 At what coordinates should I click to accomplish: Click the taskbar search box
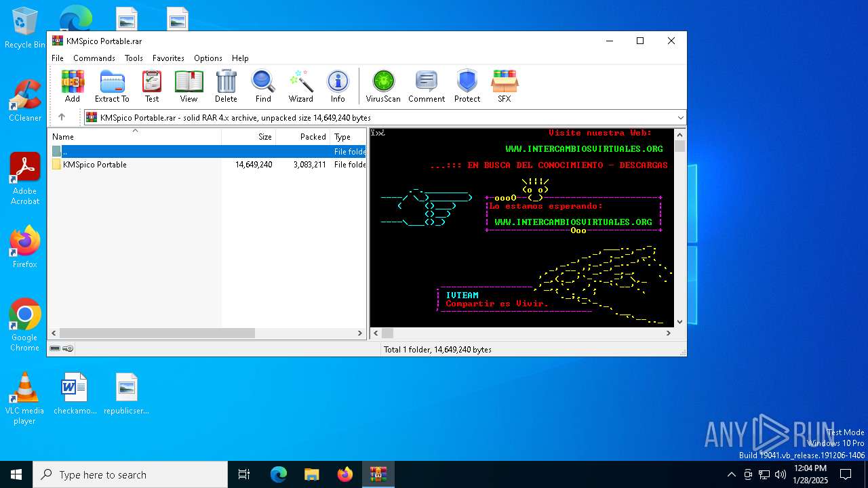tap(130, 474)
